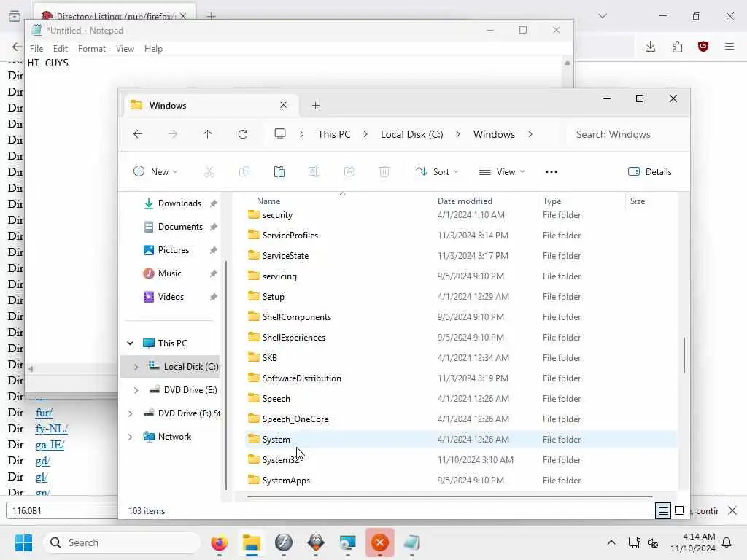Open the fy-NL/ directory link
Screen dimensions: 747x560
tap(52, 429)
